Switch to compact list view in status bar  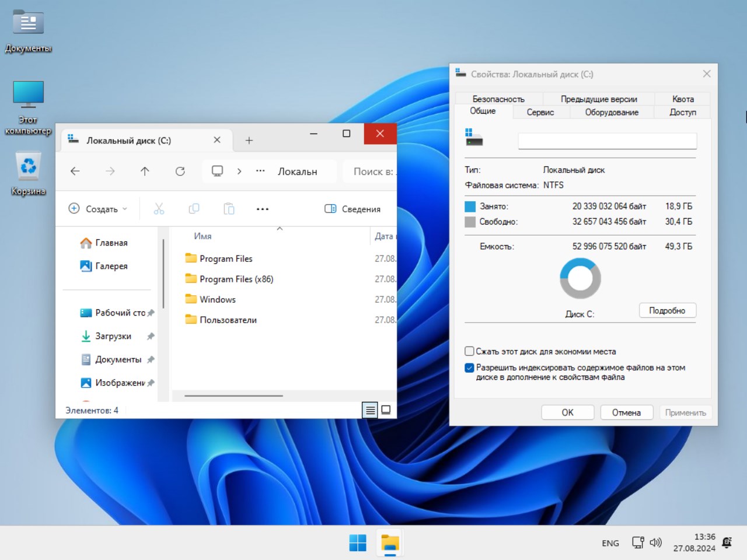(x=370, y=410)
